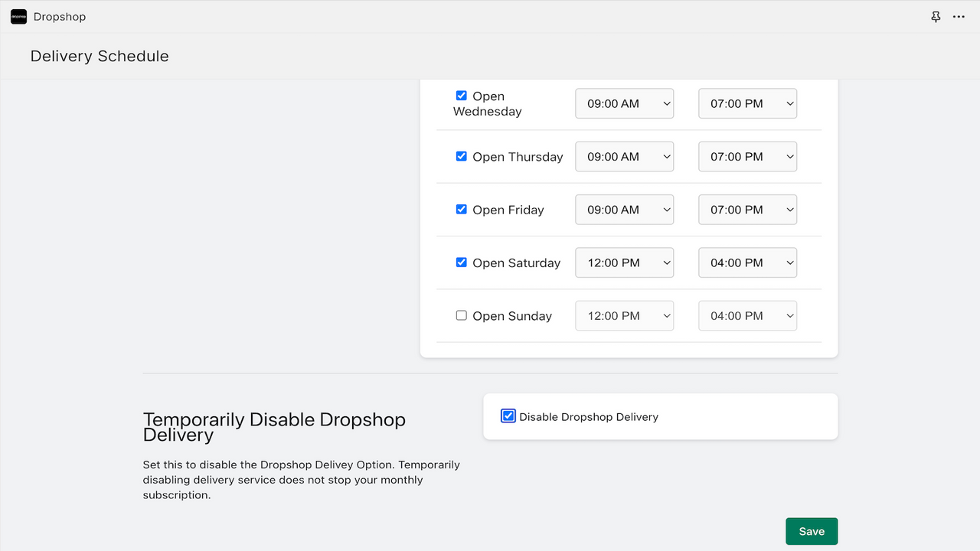Open the three-dot overflow menu
980x551 pixels.
click(x=959, y=16)
